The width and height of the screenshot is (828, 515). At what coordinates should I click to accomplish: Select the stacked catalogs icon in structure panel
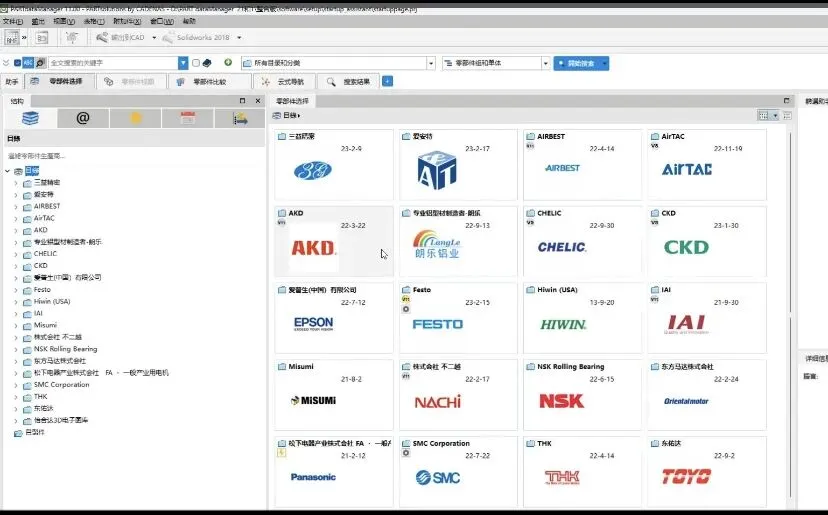point(31,118)
